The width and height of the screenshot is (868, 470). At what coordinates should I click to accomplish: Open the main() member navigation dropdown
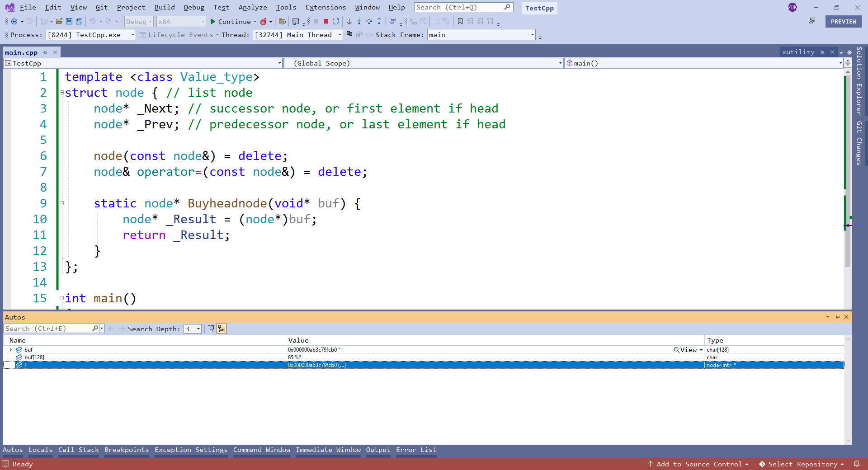[x=704, y=63]
